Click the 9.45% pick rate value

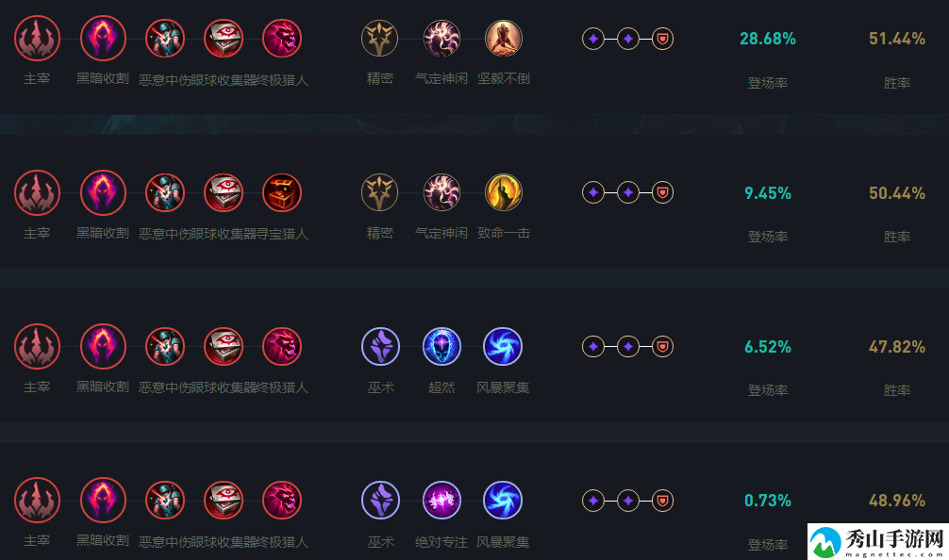coord(768,193)
